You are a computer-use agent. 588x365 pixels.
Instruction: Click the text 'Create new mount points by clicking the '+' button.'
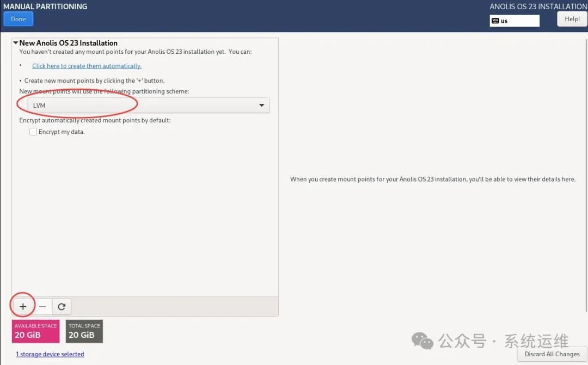coord(94,81)
